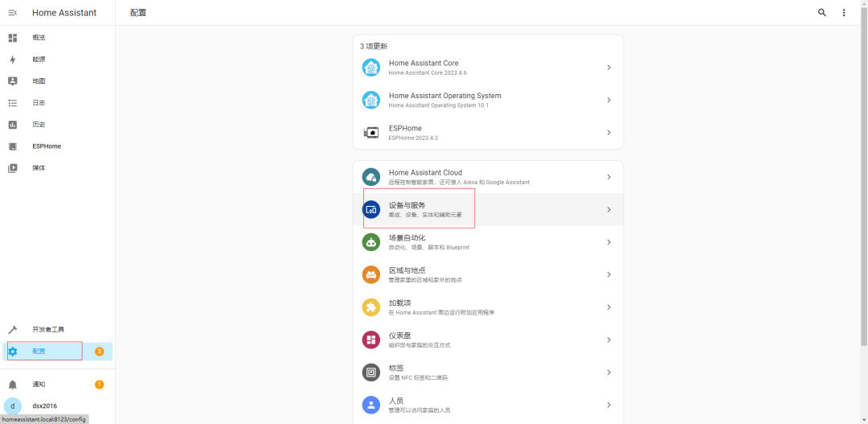
Task: Expand Home Assistant Cloud chevron
Action: (x=609, y=177)
